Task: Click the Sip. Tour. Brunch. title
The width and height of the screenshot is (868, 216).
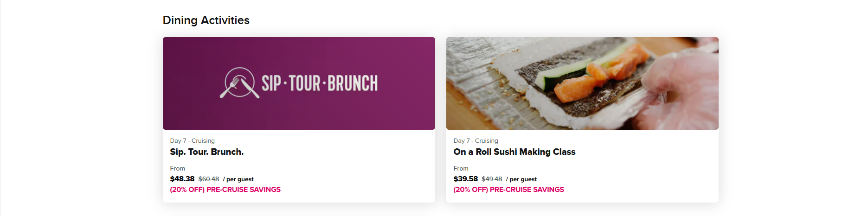Action: point(207,152)
